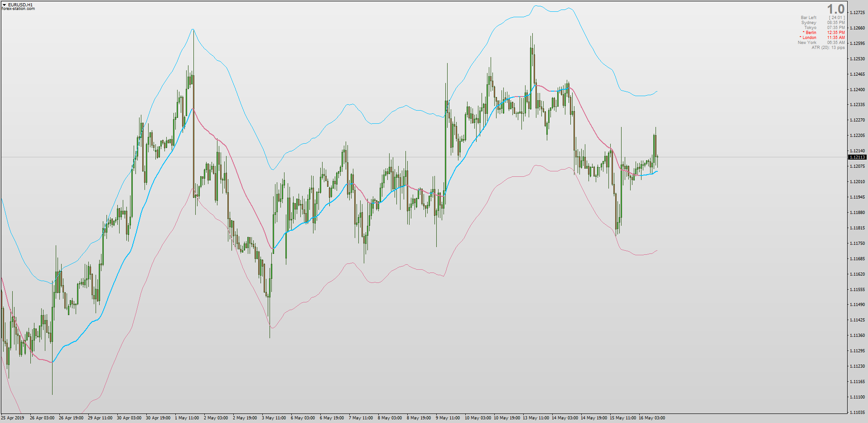
Task: Click the 1.12010 price axis label
Action: 858,182
